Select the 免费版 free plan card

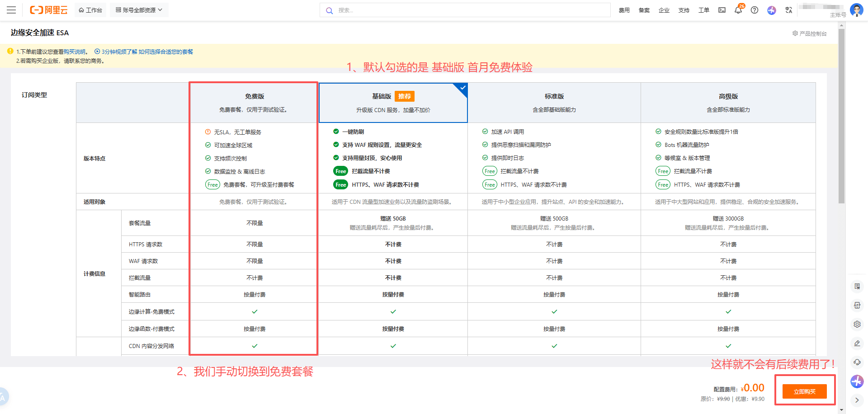pyautogui.click(x=254, y=103)
